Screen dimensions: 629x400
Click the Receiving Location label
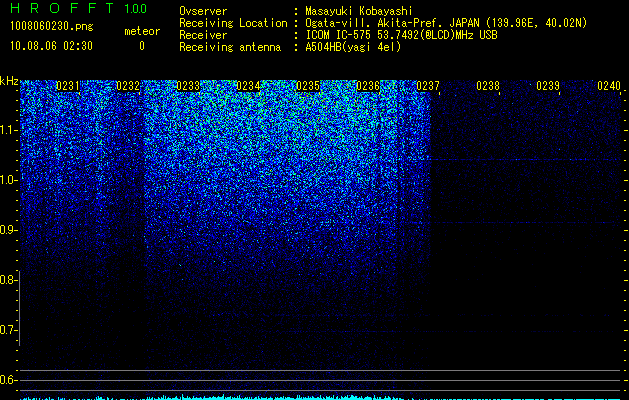point(233,23)
